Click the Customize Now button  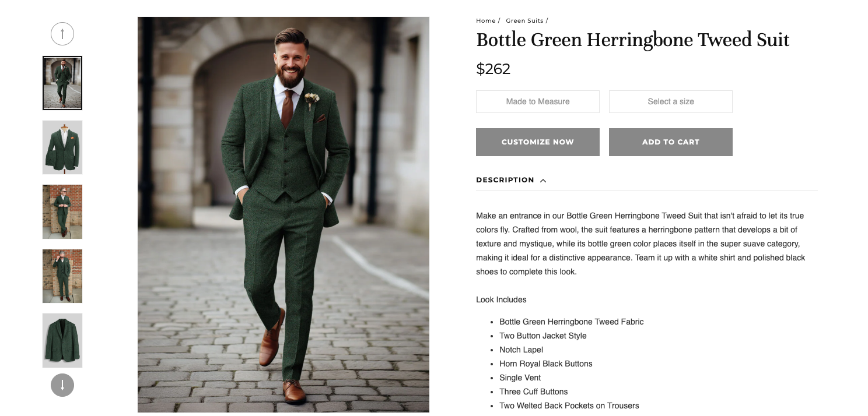(537, 142)
